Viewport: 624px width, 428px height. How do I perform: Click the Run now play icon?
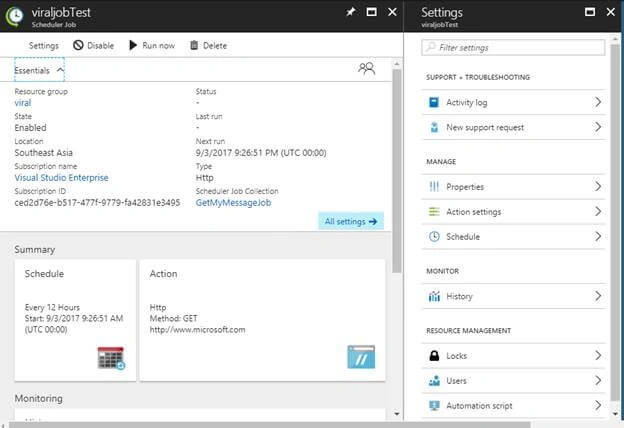pos(133,45)
